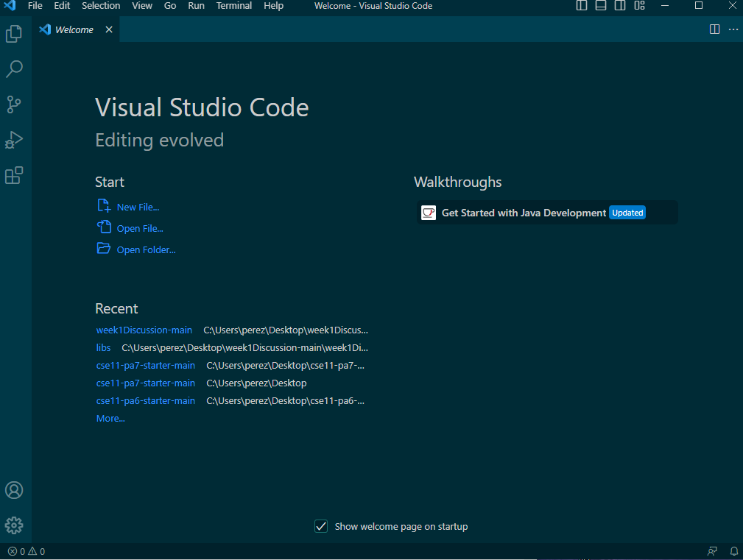Open the Manage gear icon
This screenshot has height=560, width=743.
tap(14, 525)
